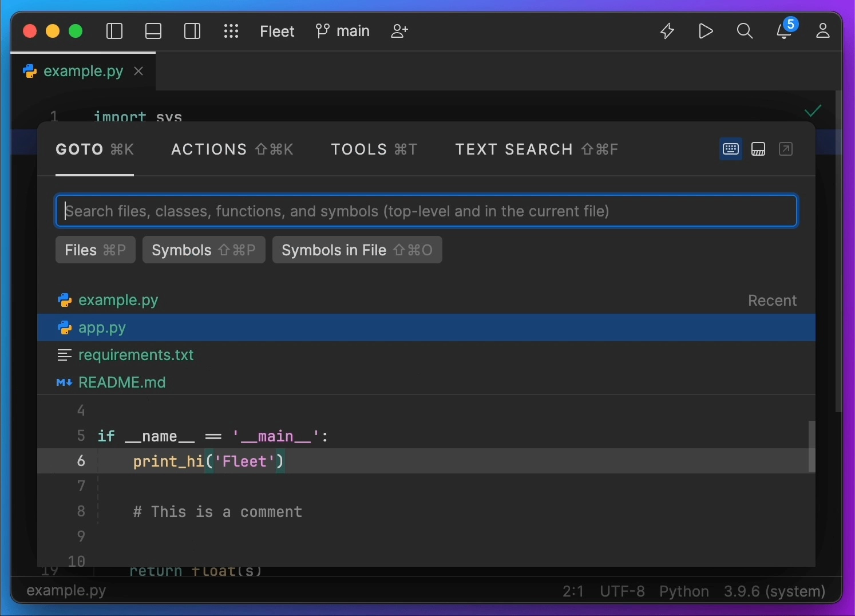Select the example.py editor tab

click(x=83, y=71)
